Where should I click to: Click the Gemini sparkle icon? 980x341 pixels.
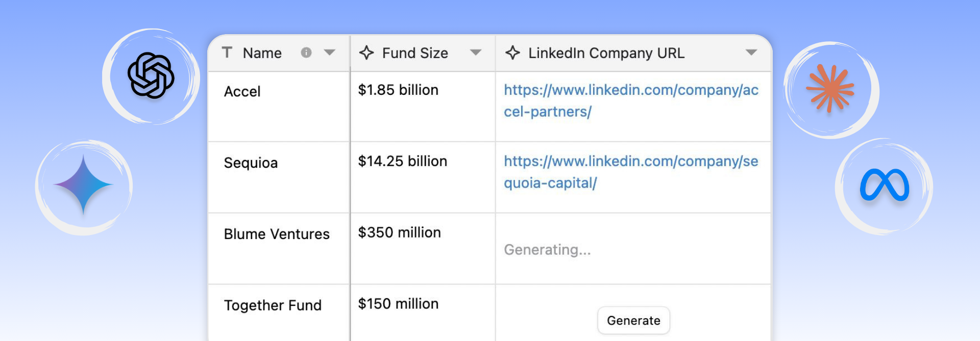point(83,185)
